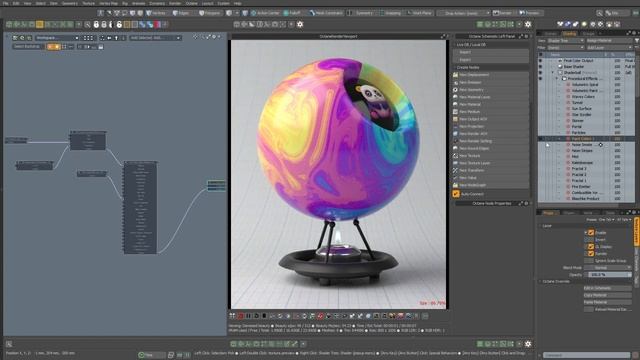640x360 pixels.
Task: Click the Export button in Octane left panel
Action: point(491,60)
